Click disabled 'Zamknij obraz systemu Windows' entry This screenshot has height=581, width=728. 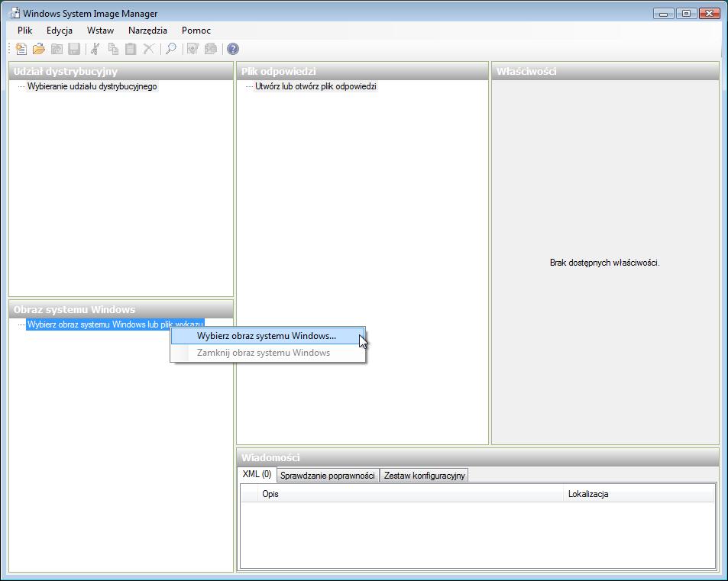pyautogui.click(x=268, y=353)
